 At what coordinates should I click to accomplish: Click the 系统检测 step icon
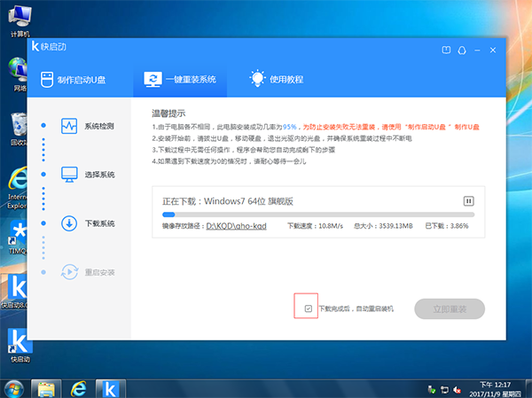point(70,126)
